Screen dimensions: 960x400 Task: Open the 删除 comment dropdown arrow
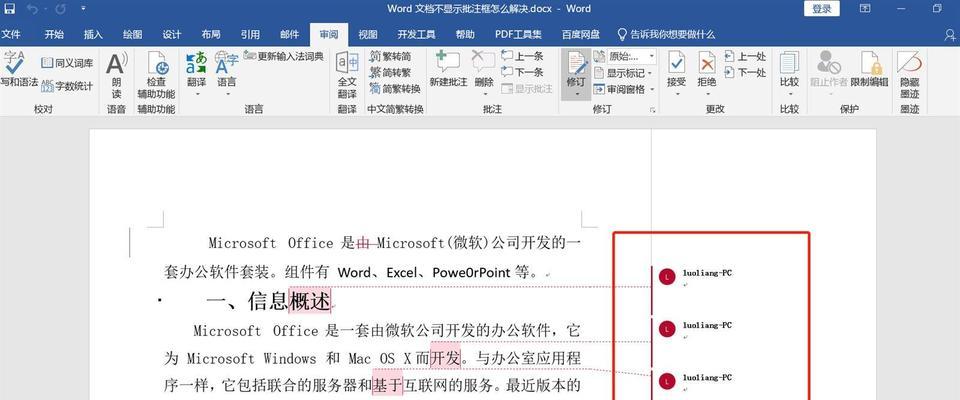point(484,94)
